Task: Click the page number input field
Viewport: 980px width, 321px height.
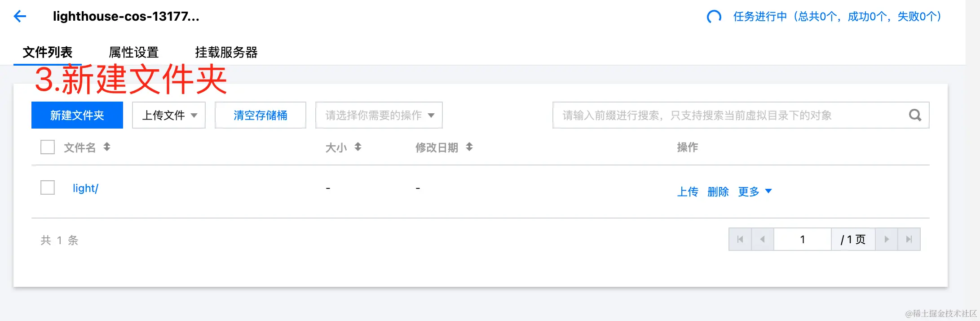Action: (x=802, y=239)
